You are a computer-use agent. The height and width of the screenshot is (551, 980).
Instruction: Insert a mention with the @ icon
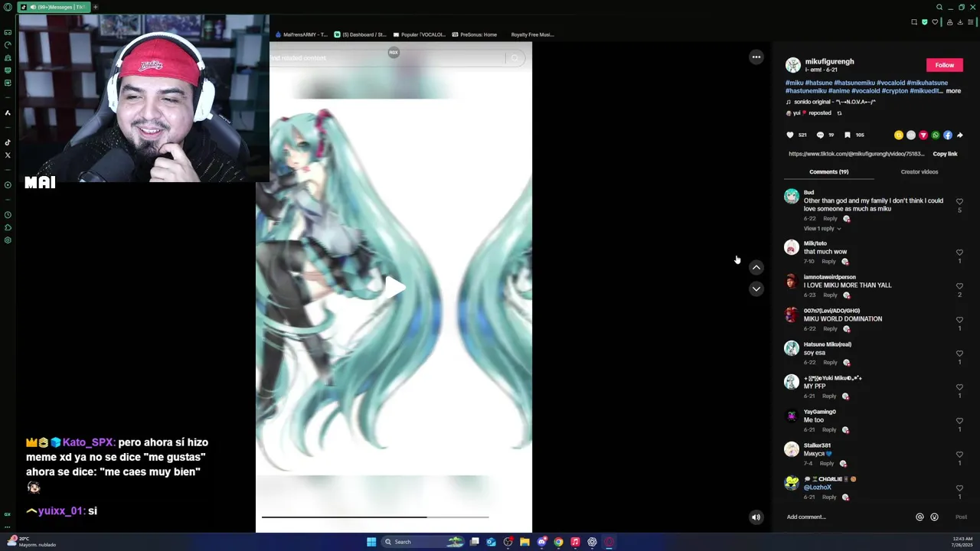920,517
